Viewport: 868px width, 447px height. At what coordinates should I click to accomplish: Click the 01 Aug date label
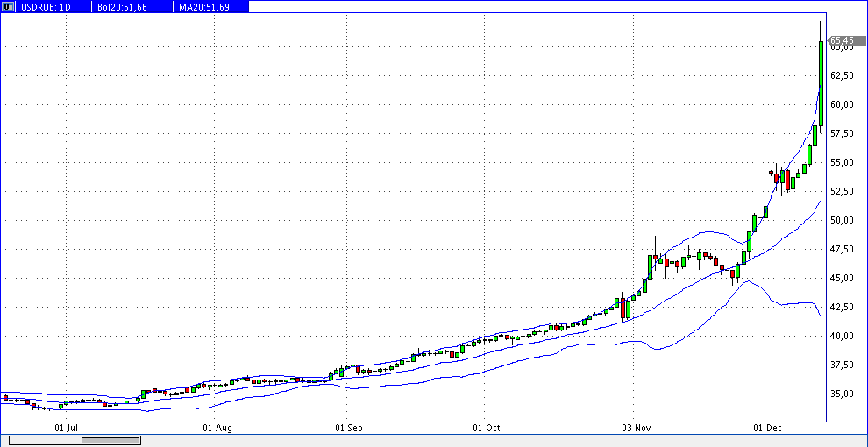coord(217,429)
